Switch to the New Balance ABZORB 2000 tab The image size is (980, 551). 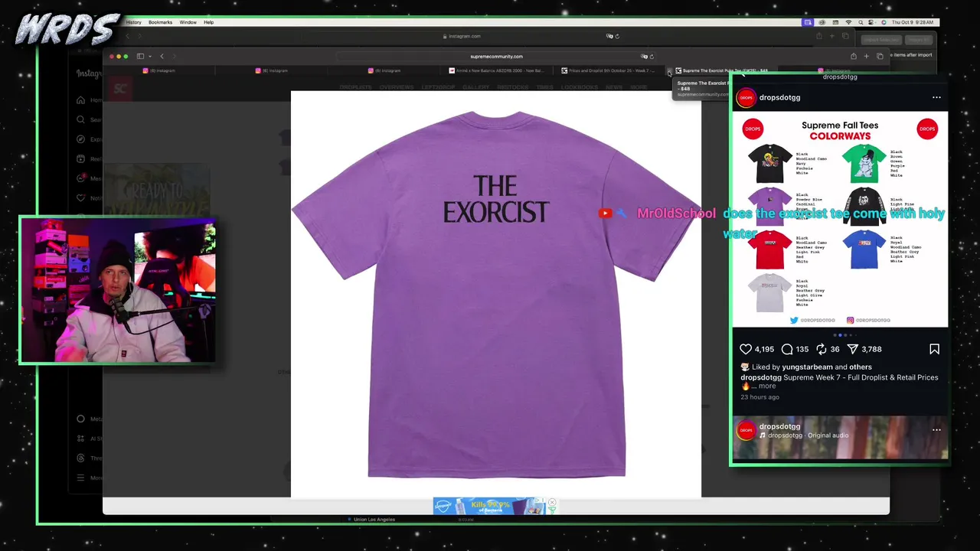click(x=496, y=70)
